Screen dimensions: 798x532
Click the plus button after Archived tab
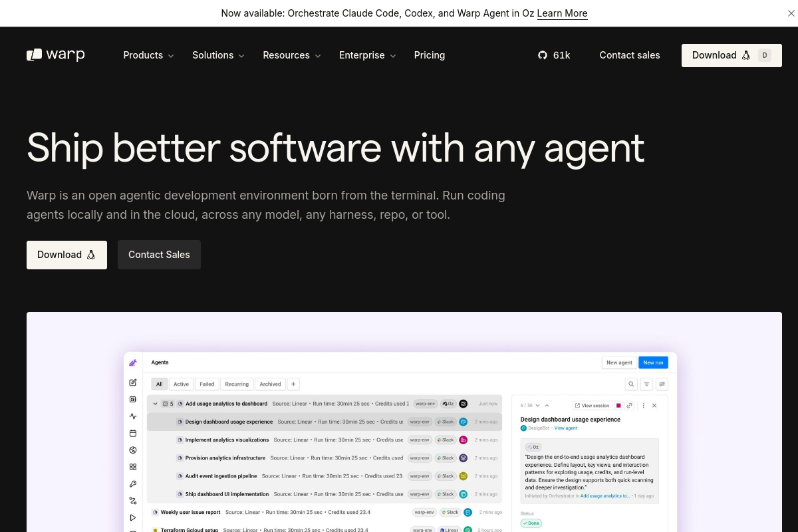pos(293,384)
